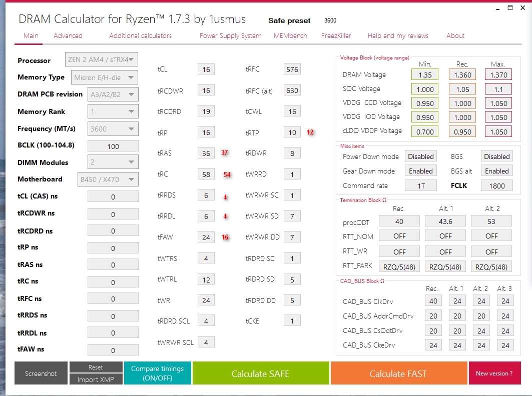The width and height of the screenshot is (532, 396).
Task: Select the tRAS ns input
Action: pyautogui.click(x=113, y=264)
